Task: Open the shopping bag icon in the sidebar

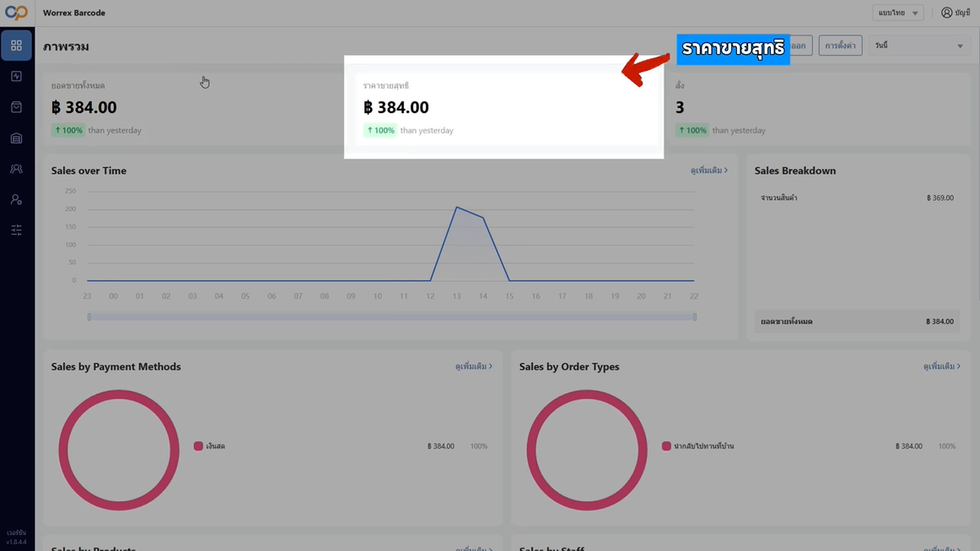Action: click(16, 107)
